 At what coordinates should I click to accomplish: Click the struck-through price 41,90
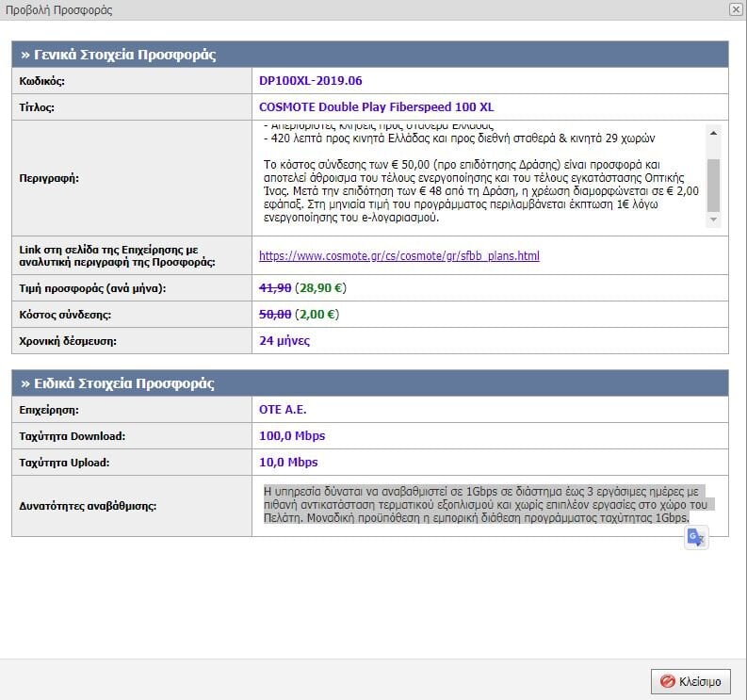[x=275, y=287]
